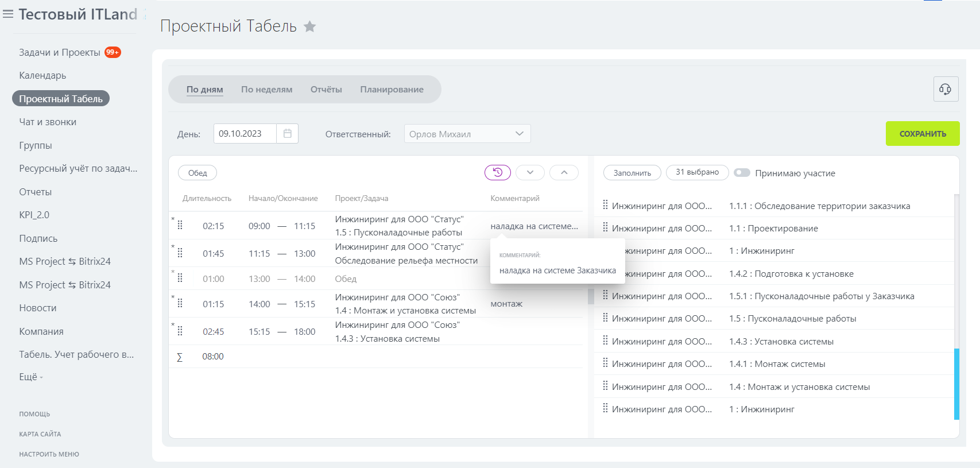Click the purple history clock icon
The width and height of the screenshot is (980, 468).
pyautogui.click(x=497, y=172)
